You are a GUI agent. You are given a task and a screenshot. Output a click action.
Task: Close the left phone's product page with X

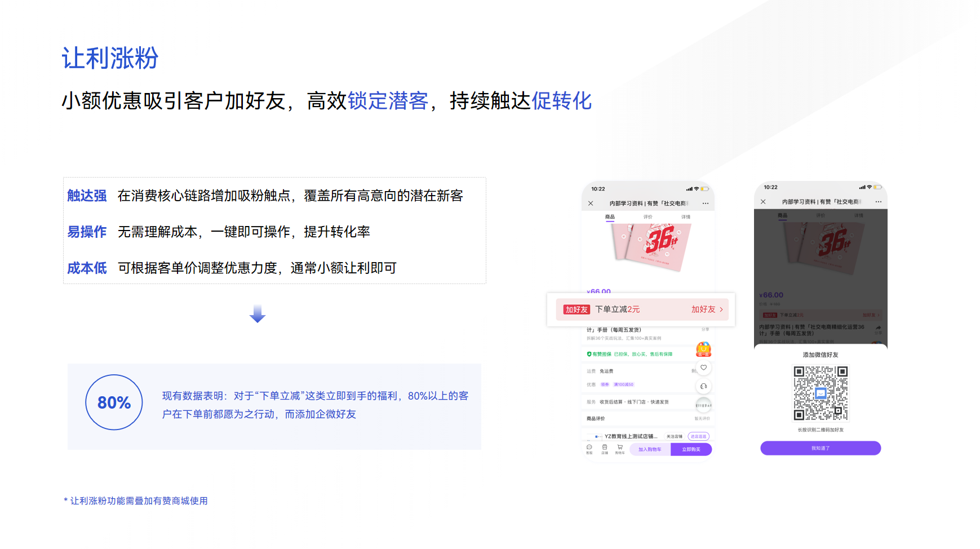pos(591,203)
